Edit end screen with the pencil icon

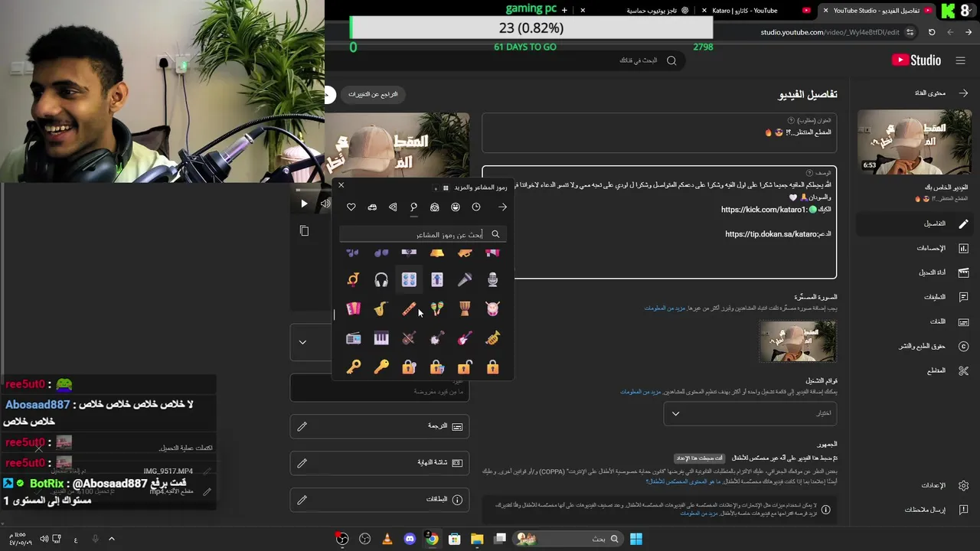click(302, 463)
